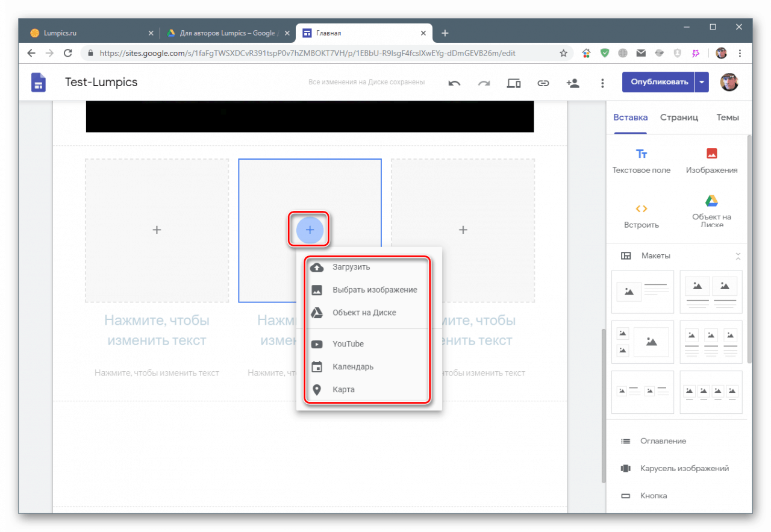Image resolution: width=771 pixels, height=532 pixels.
Task: Click the Опубликовать publish button
Action: [658, 83]
